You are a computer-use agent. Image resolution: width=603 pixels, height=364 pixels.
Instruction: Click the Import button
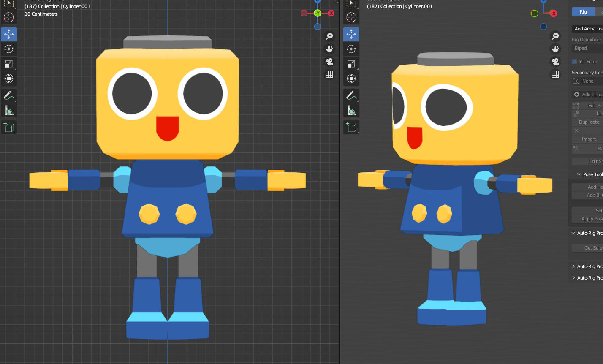(x=588, y=139)
